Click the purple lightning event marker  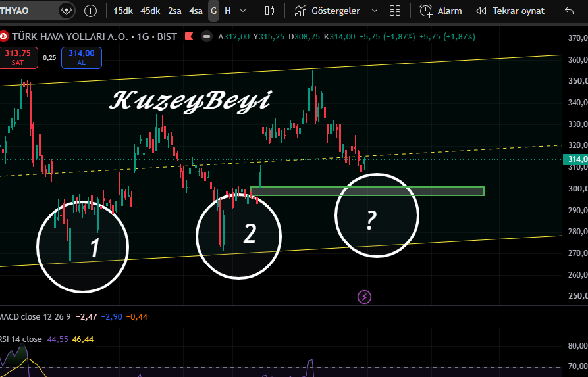click(x=364, y=297)
